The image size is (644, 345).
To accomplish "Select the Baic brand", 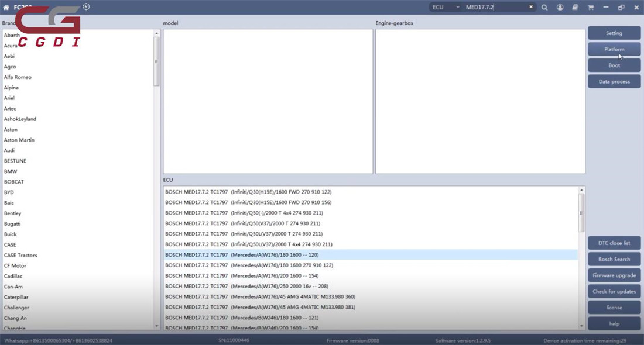I will click(x=78, y=203).
